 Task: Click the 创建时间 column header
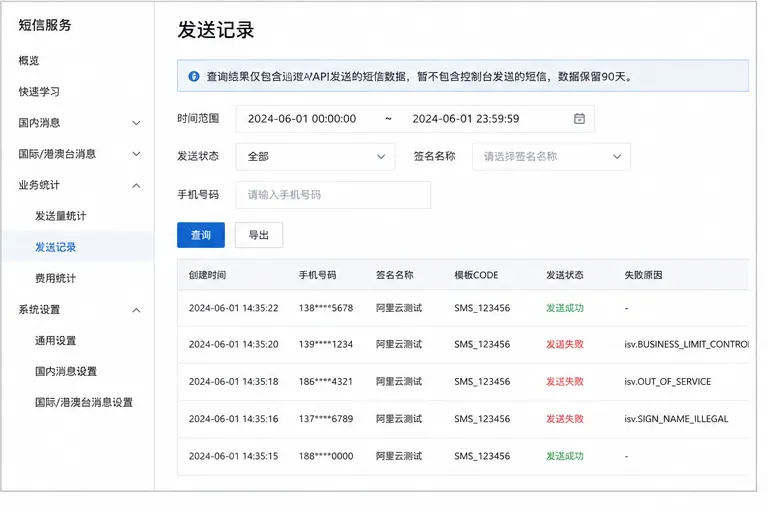(207, 275)
